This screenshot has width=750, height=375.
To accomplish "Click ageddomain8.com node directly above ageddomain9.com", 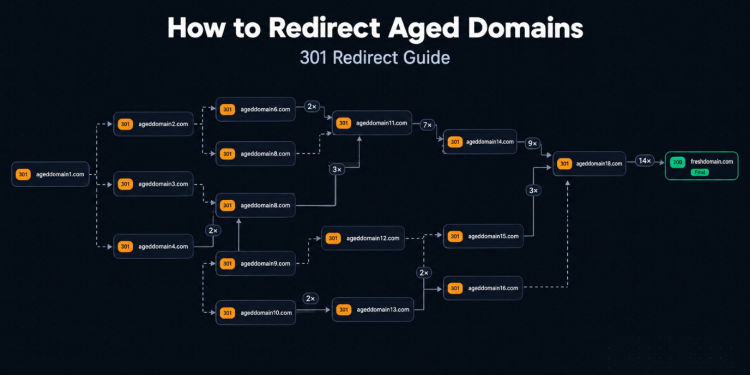I will [x=255, y=206].
